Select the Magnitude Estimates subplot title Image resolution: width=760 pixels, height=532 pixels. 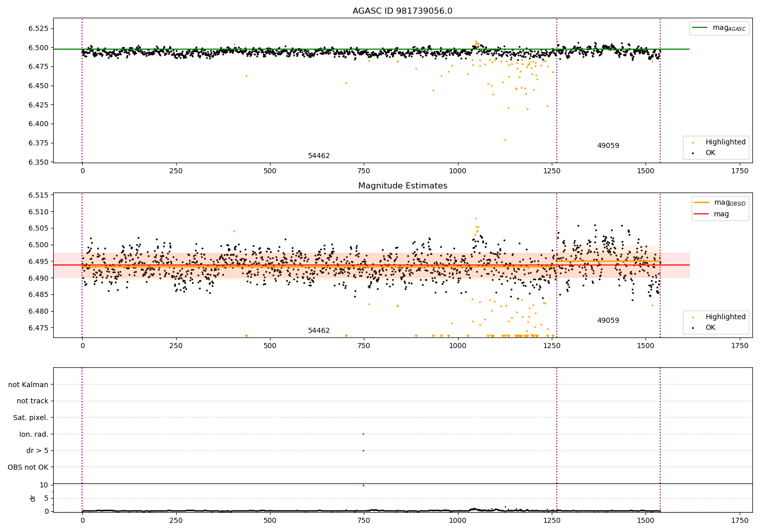pos(402,186)
